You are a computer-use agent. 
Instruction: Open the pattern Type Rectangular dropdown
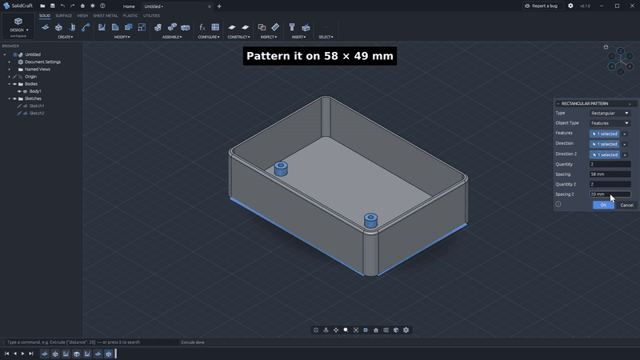click(x=610, y=113)
